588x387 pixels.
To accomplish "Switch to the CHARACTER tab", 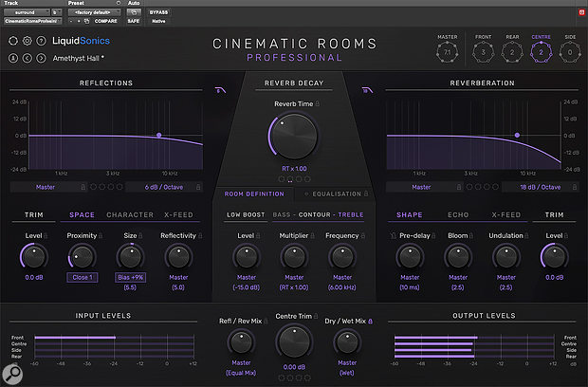I will tap(130, 215).
